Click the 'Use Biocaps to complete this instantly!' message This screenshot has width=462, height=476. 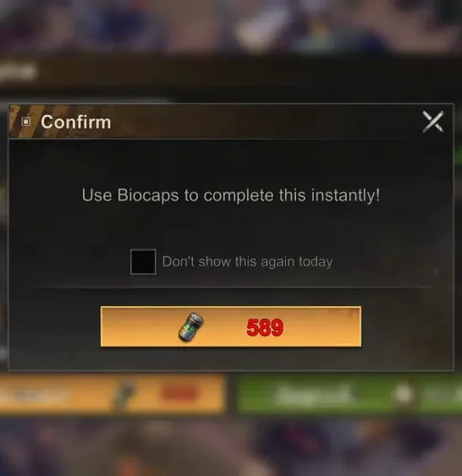[x=231, y=195]
